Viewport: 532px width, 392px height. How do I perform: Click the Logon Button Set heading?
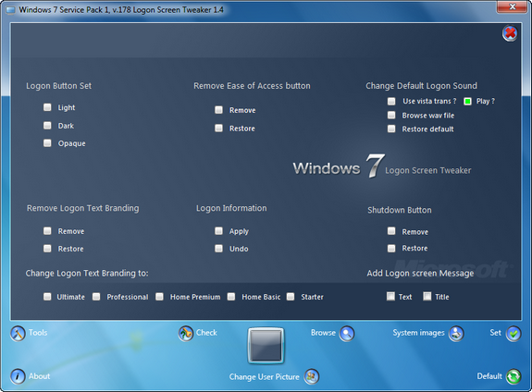coord(58,86)
